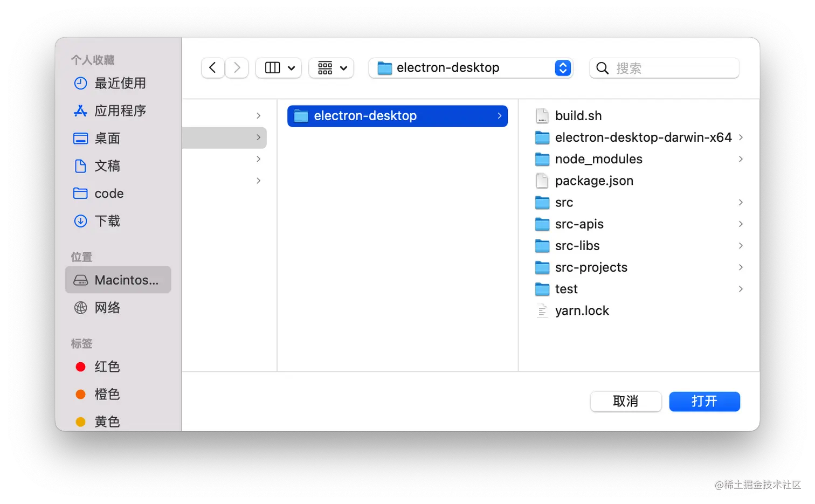Select the 黄色 tag

(x=107, y=422)
